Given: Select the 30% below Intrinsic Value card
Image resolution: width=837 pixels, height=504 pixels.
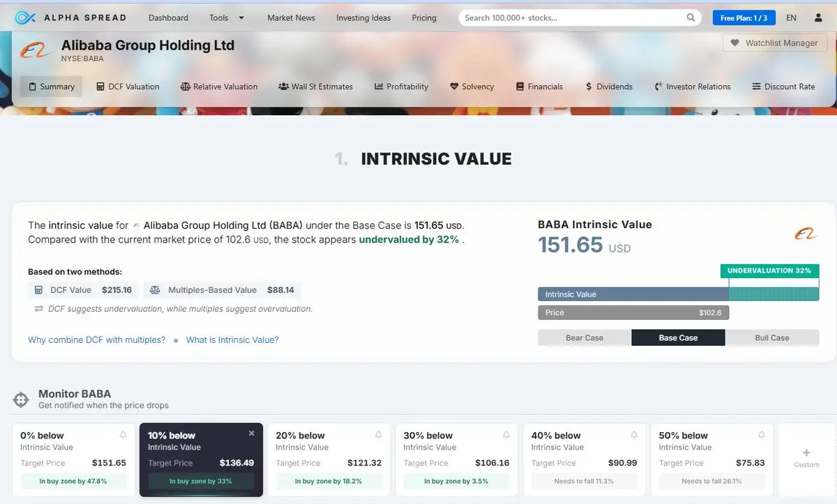Looking at the screenshot, I should (x=457, y=459).
